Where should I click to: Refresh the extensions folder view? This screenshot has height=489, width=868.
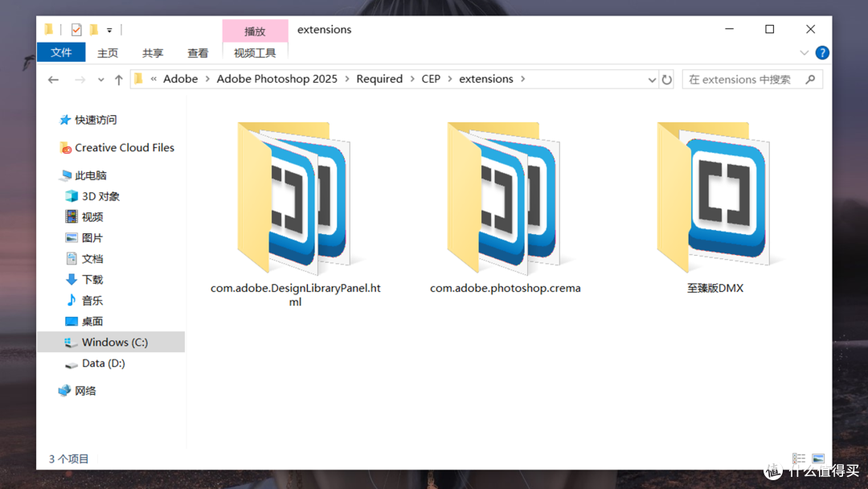[x=666, y=79]
